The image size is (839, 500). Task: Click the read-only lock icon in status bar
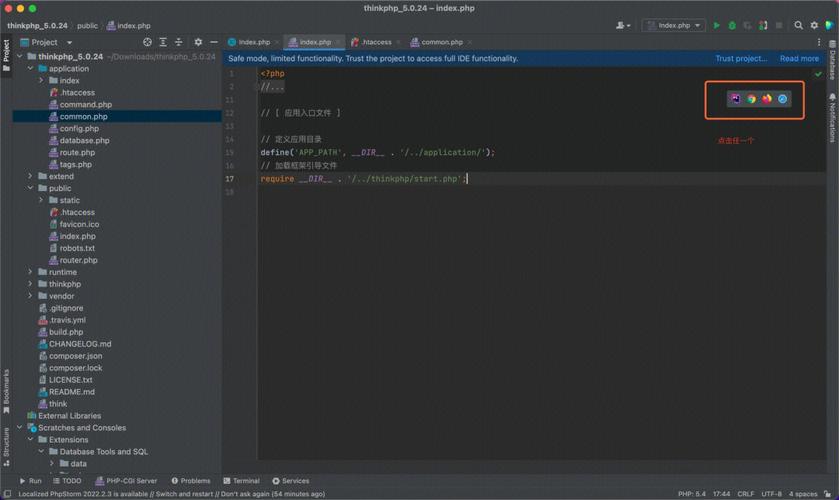point(828,494)
